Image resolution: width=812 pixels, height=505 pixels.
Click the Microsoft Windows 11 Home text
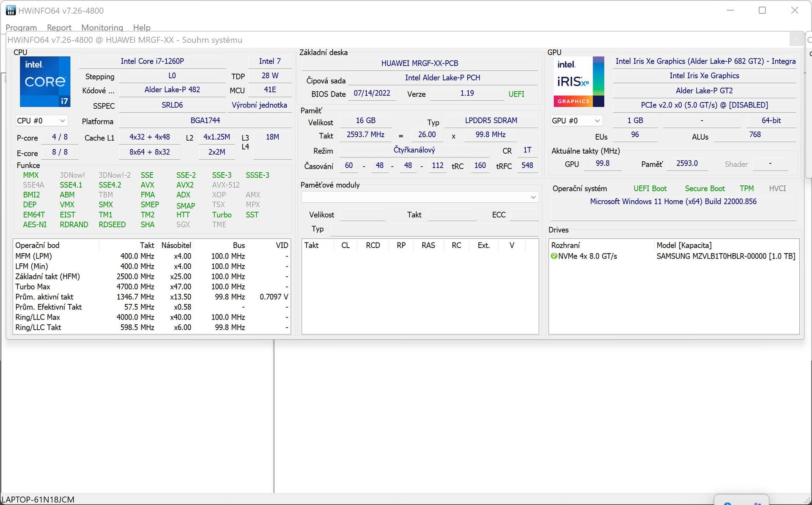673,201
